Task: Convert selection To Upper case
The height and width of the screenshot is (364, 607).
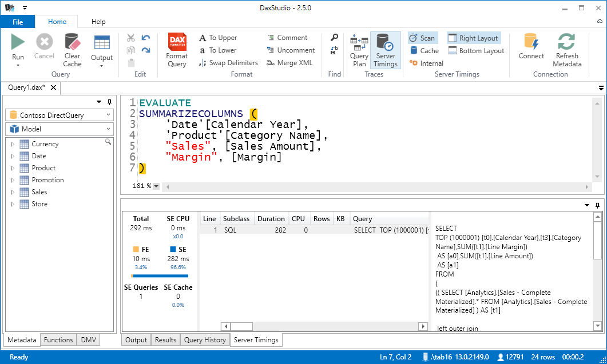Action: pyautogui.click(x=218, y=38)
